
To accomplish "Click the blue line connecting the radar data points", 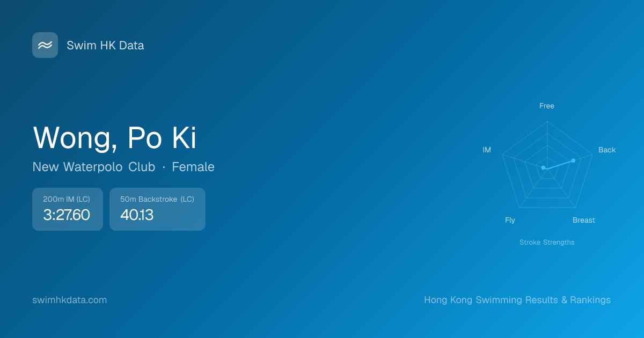I will tap(558, 164).
